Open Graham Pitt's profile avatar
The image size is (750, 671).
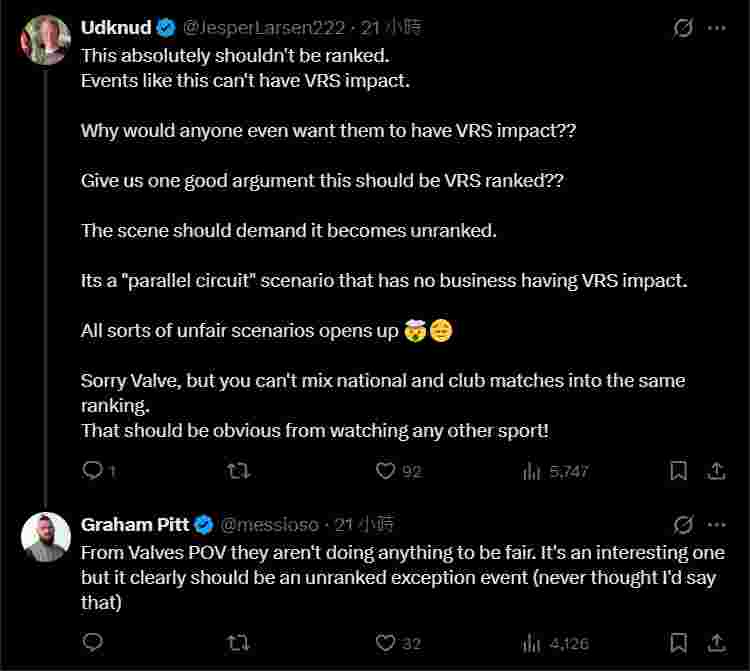click(45, 537)
